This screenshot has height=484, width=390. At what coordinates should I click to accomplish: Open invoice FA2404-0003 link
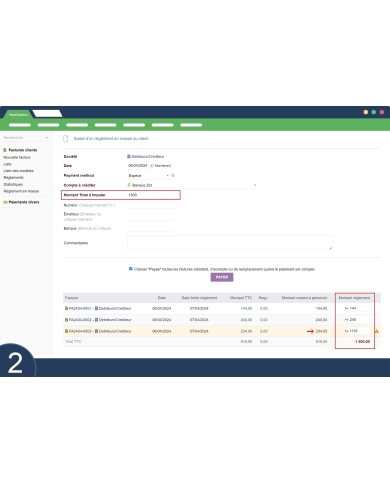click(x=80, y=331)
